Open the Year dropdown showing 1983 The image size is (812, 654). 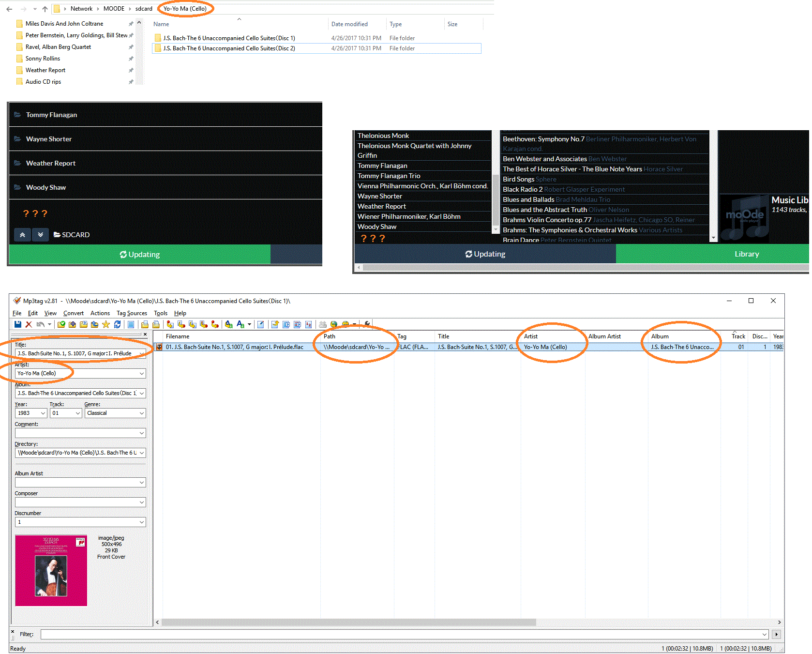point(43,413)
